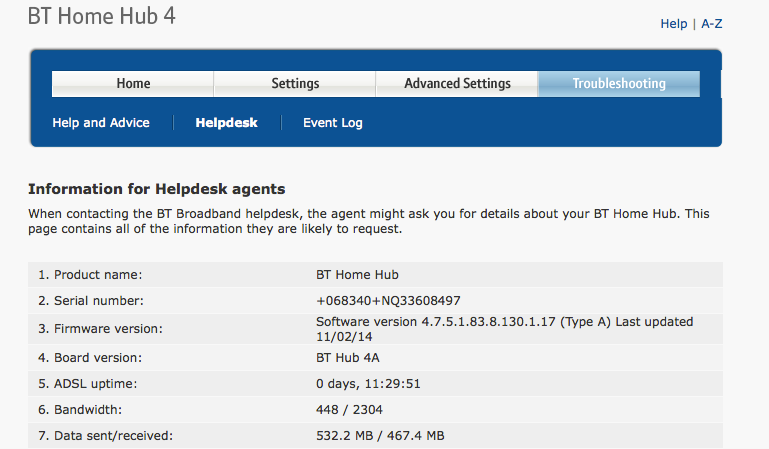
Task: View the Event Log page
Action: pos(333,123)
